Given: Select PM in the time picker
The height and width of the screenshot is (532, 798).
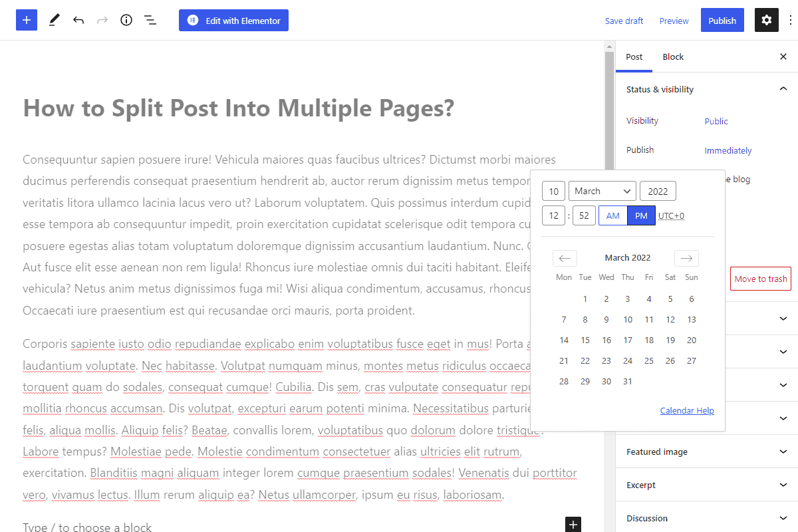Looking at the screenshot, I should coord(641,215).
